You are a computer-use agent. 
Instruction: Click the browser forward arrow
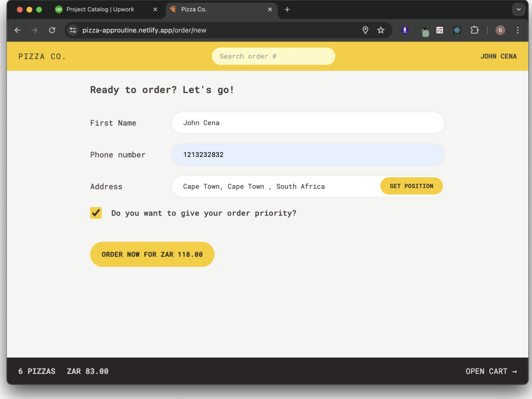(x=35, y=30)
